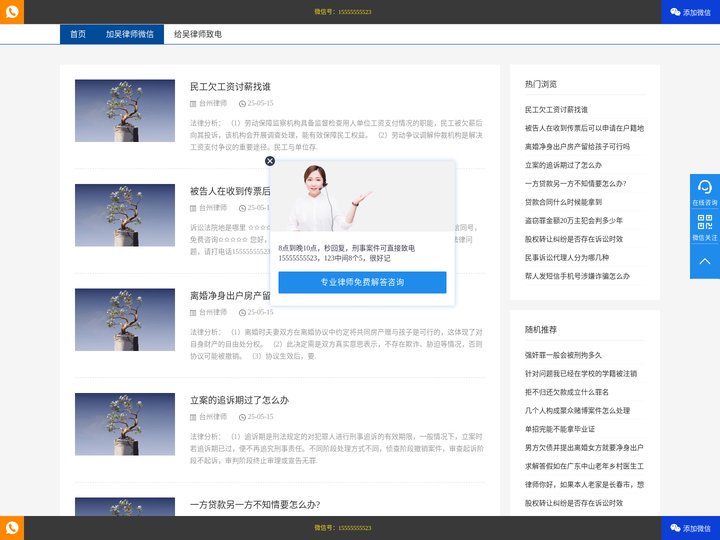Click summary text of 立案的追诉期过了怎么办 article
Viewport: 720px width, 540px height.
pyautogui.click(x=337, y=449)
